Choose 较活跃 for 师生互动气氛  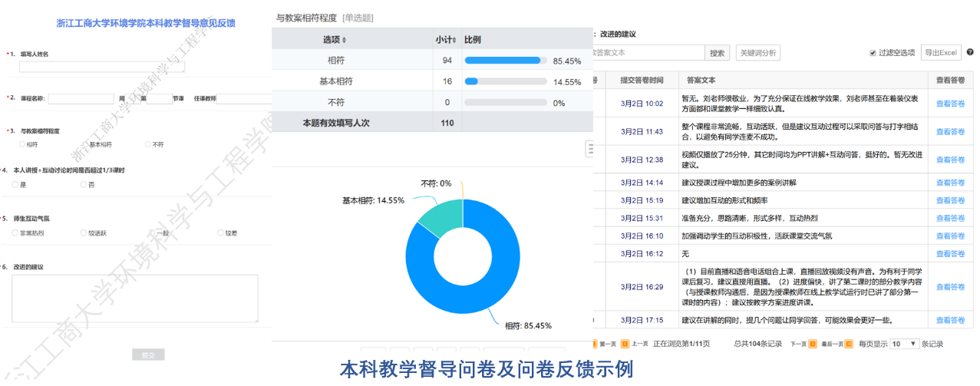(84, 233)
